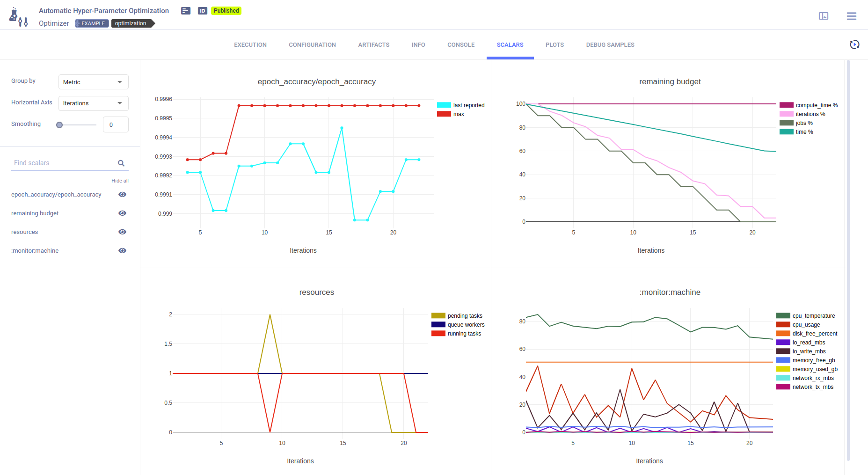868x475 pixels.
Task: Click the EXAMPLE tag badge
Action: click(x=92, y=23)
